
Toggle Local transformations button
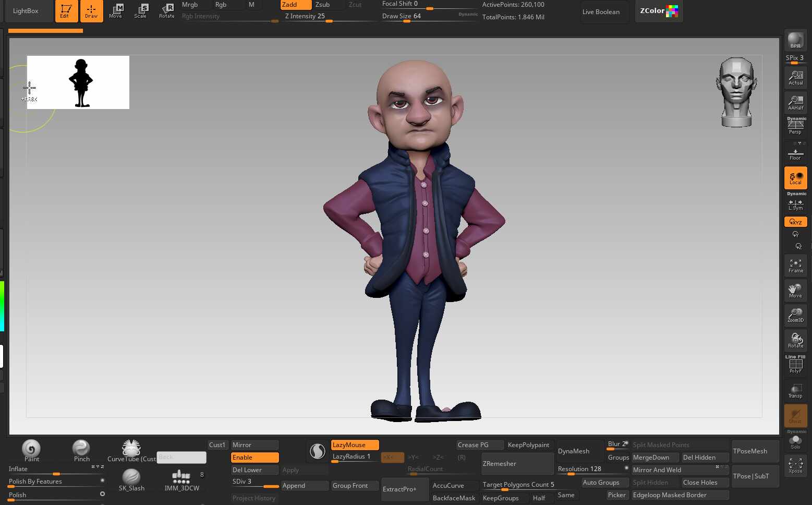pyautogui.click(x=796, y=178)
